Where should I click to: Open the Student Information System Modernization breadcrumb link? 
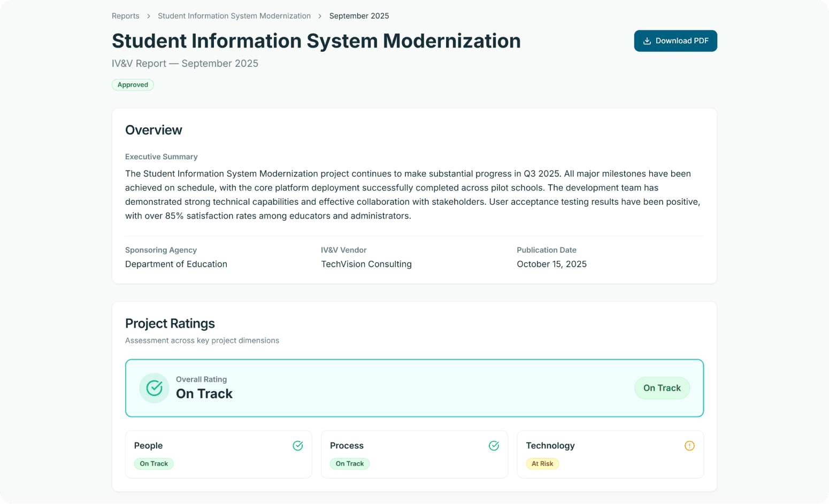pos(234,15)
